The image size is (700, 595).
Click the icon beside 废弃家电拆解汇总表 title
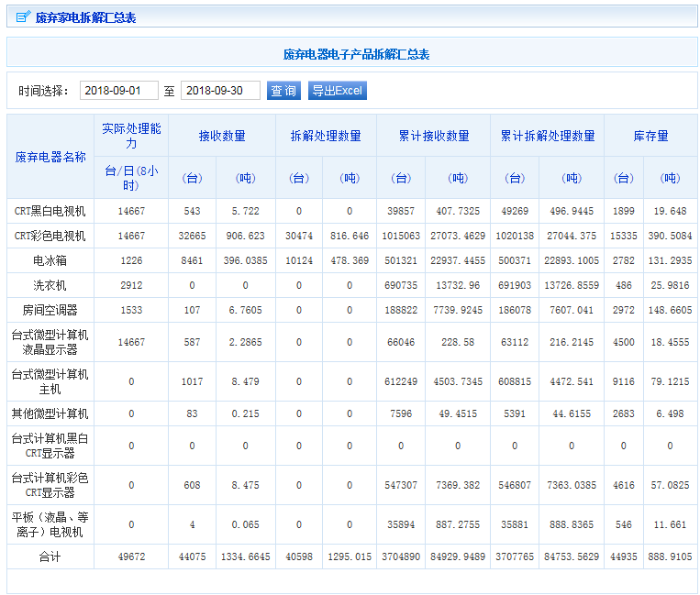(23, 17)
